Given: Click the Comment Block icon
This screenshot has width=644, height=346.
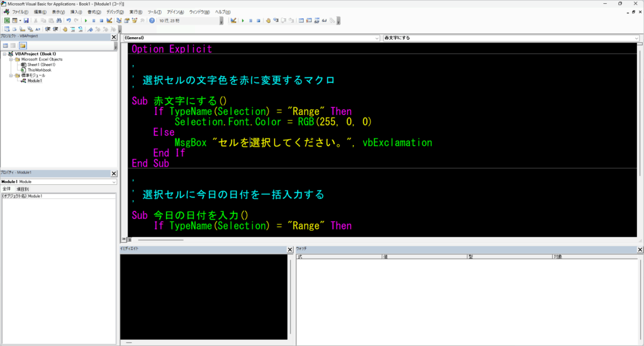Looking at the screenshot, I should pyautogui.click(x=73, y=29).
